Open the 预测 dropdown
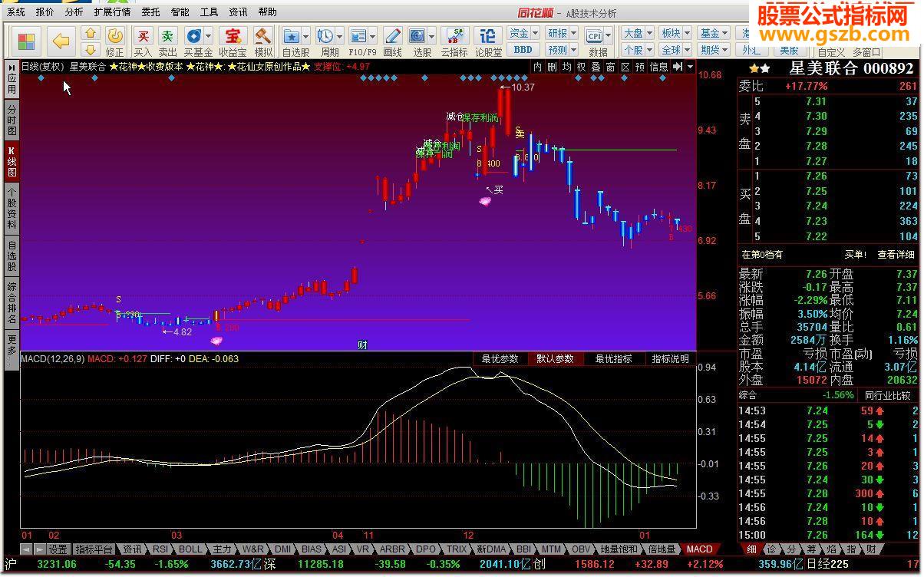The height and width of the screenshot is (577, 924). tap(562, 50)
